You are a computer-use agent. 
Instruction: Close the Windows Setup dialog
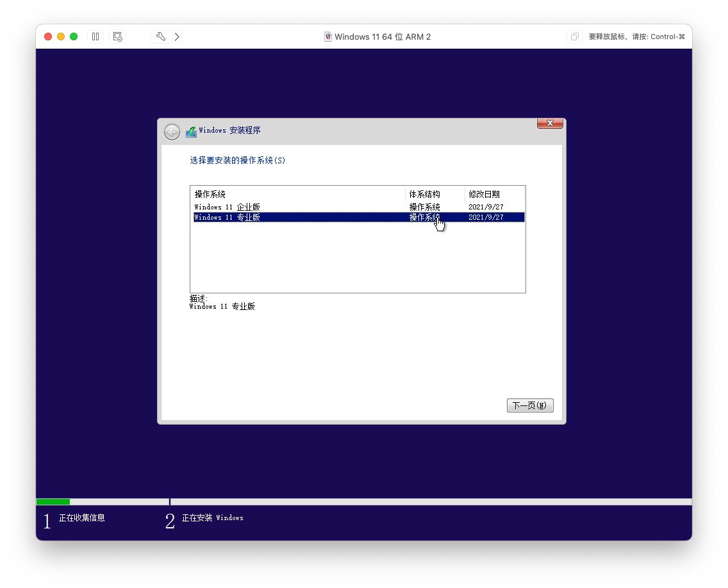[x=550, y=123]
